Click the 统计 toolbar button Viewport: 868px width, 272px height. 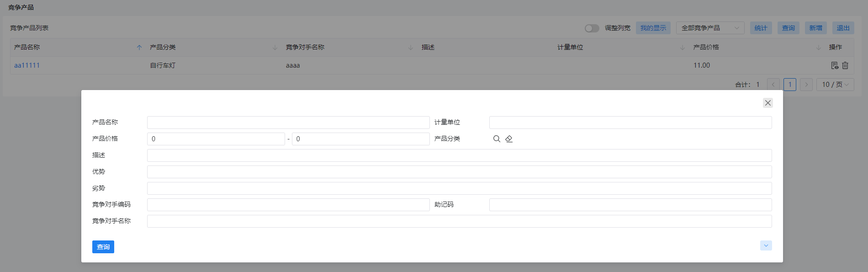point(761,28)
